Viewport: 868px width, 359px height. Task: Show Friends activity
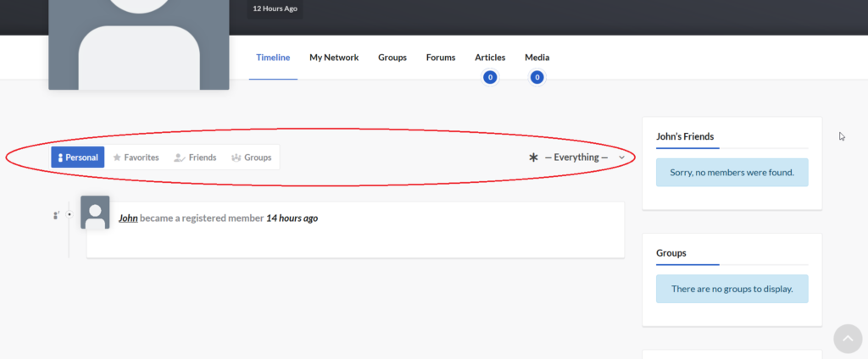(195, 157)
